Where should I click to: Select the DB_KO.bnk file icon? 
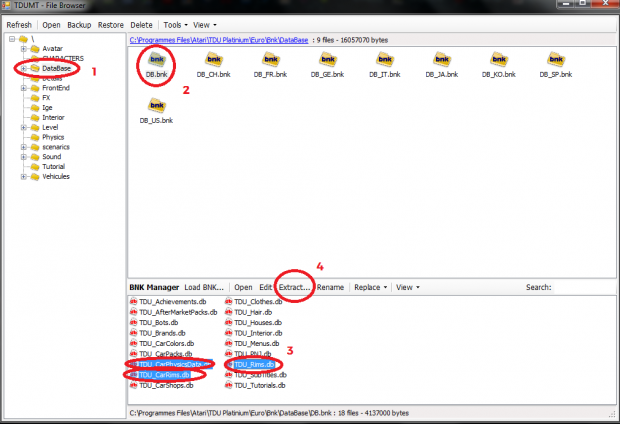[499, 61]
